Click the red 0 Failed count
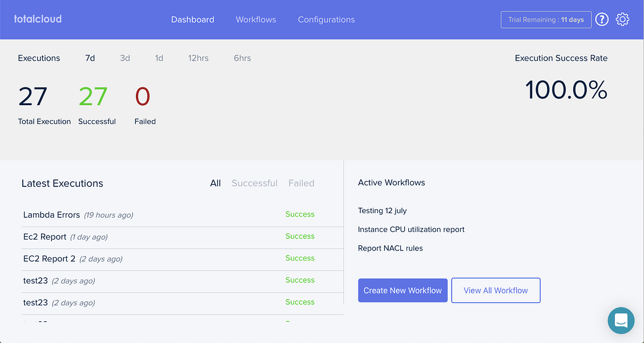 coord(143,96)
